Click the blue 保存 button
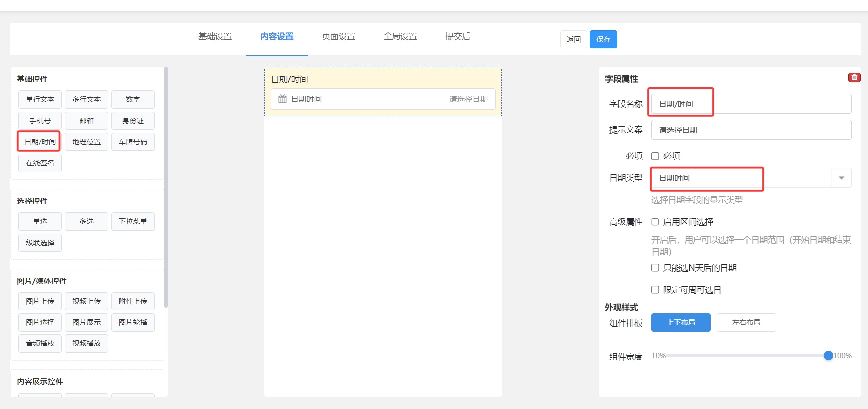Viewport: 868px width, 409px height. [x=603, y=39]
